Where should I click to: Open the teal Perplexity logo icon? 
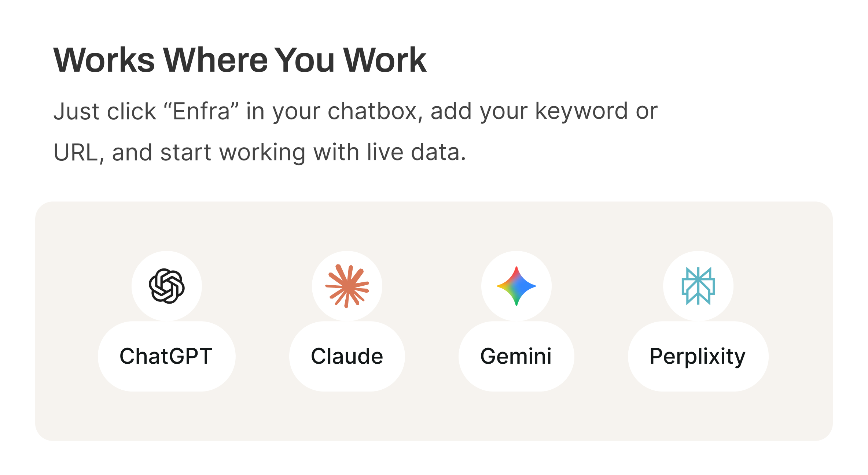pos(698,286)
